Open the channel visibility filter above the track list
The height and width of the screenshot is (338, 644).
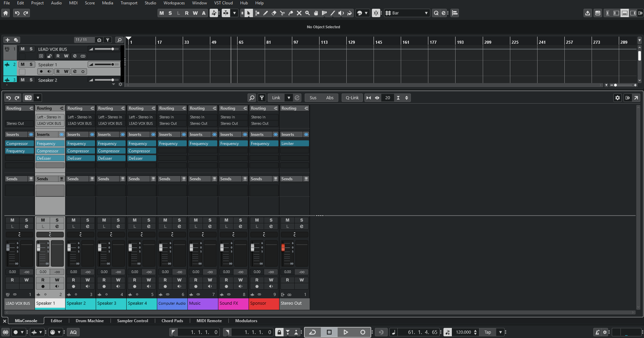pos(108,40)
